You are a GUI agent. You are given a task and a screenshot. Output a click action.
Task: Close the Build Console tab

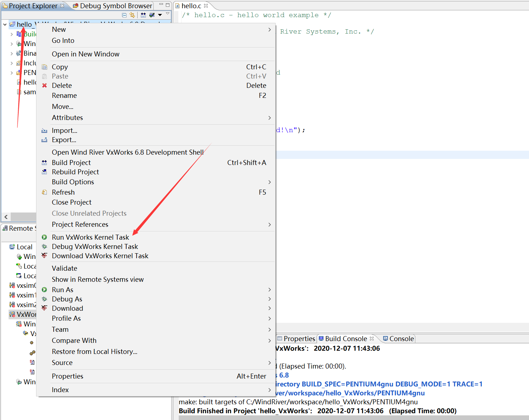click(372, 339)
